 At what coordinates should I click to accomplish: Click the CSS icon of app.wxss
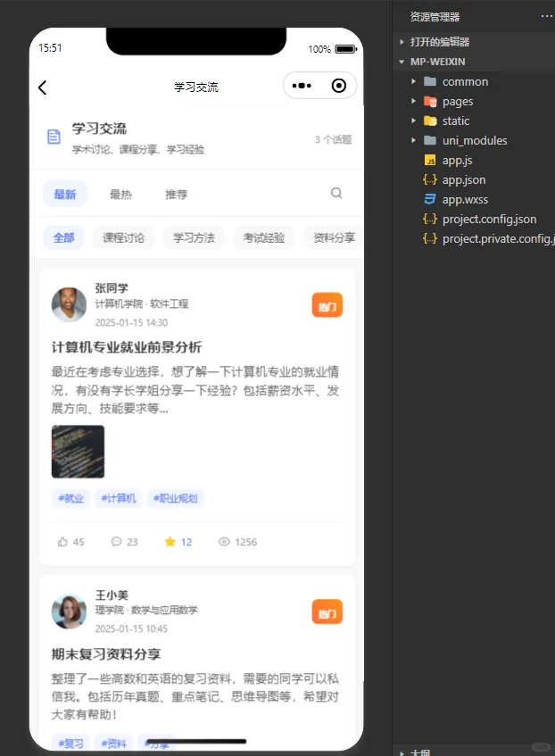point(429,199)
